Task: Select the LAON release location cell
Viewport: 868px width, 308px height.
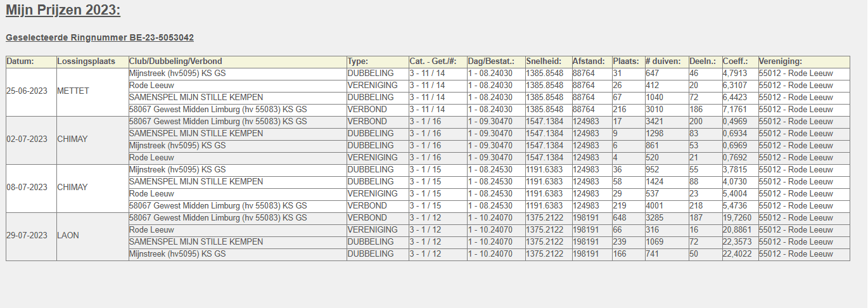Action: [68, 236]
